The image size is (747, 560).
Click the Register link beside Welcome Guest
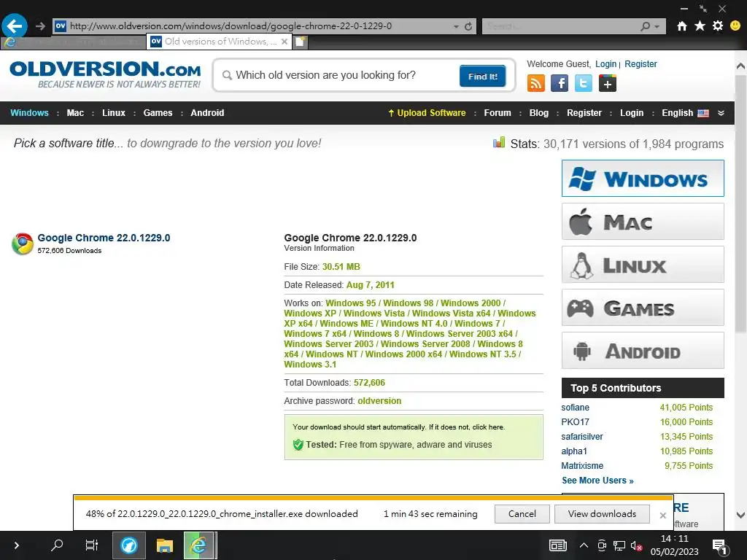click(640, 64)
